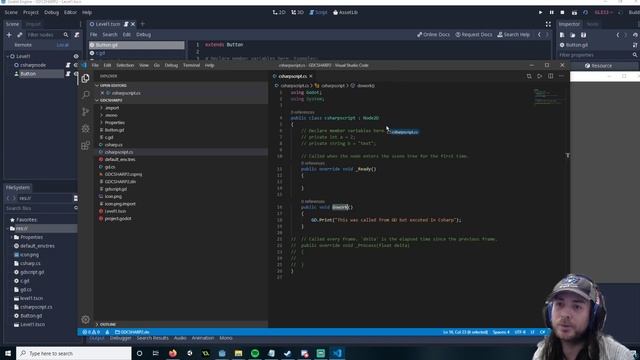The image size is (640, 360).
Task: Switch to Godot Debugger bottom panel tab
Action: pos(121,338)
